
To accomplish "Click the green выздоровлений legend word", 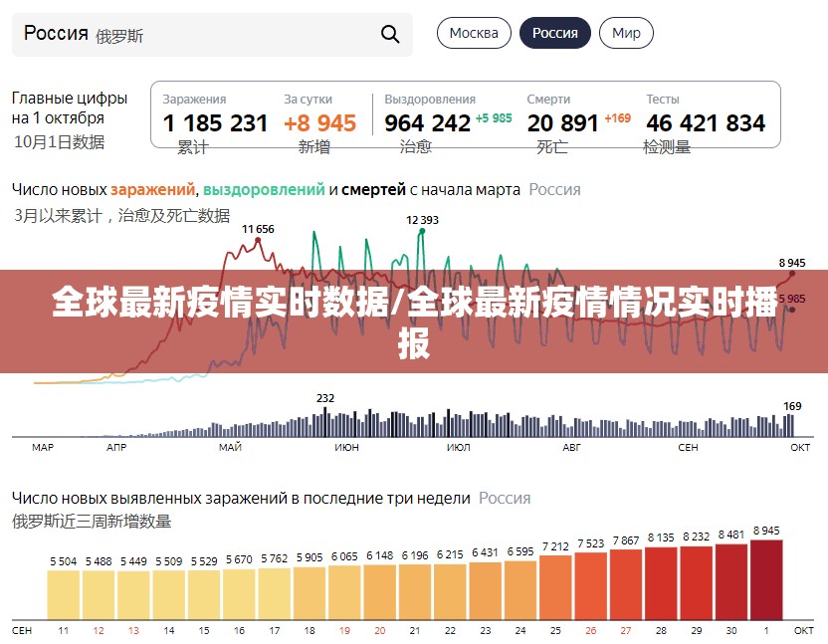I will point(264,189).
